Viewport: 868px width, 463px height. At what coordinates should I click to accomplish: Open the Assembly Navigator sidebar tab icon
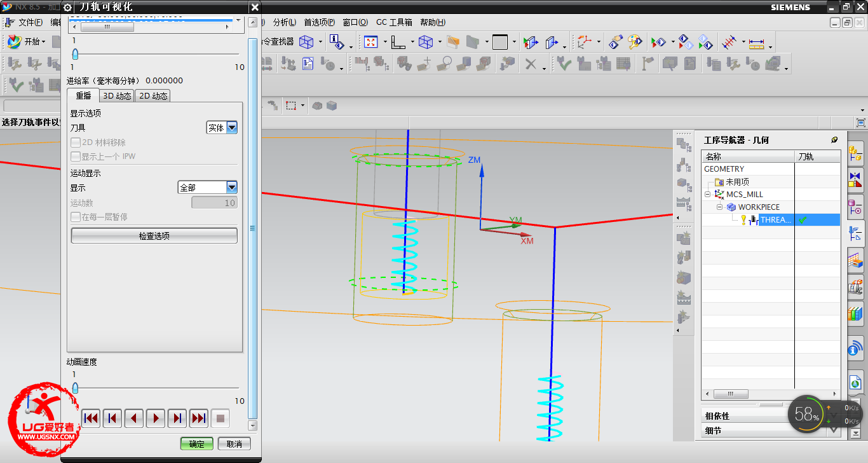[855, 153]
